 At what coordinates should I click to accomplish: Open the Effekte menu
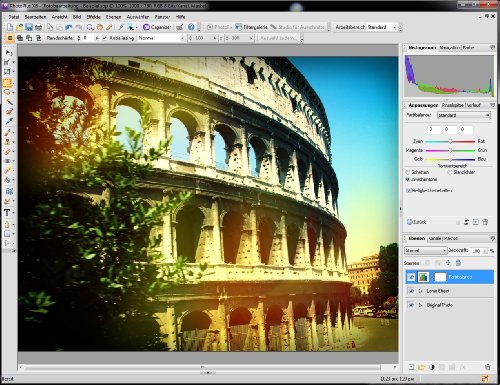[93, 17]
